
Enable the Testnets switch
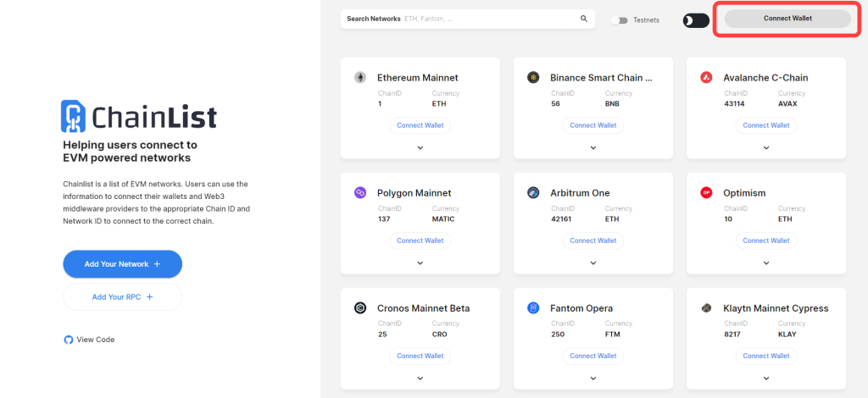(x=620, y=20)
